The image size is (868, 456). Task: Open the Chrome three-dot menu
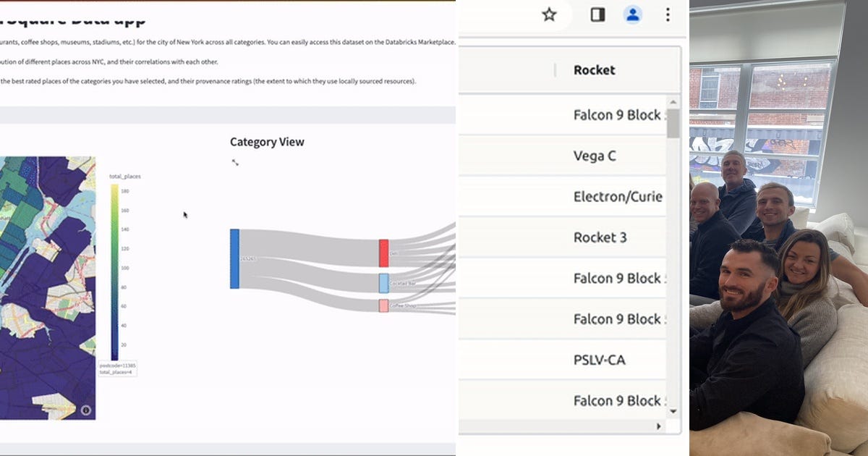click(x=667, y=14)
